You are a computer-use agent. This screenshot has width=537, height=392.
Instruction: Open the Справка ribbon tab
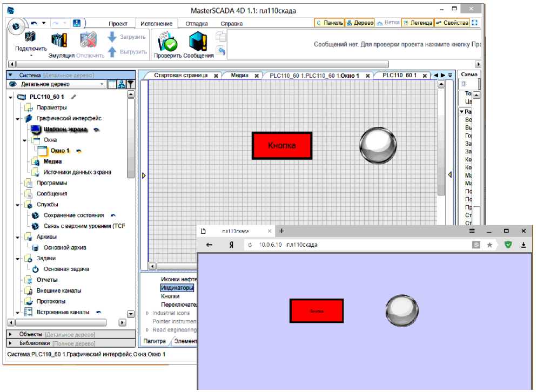[x=232, y=24]
